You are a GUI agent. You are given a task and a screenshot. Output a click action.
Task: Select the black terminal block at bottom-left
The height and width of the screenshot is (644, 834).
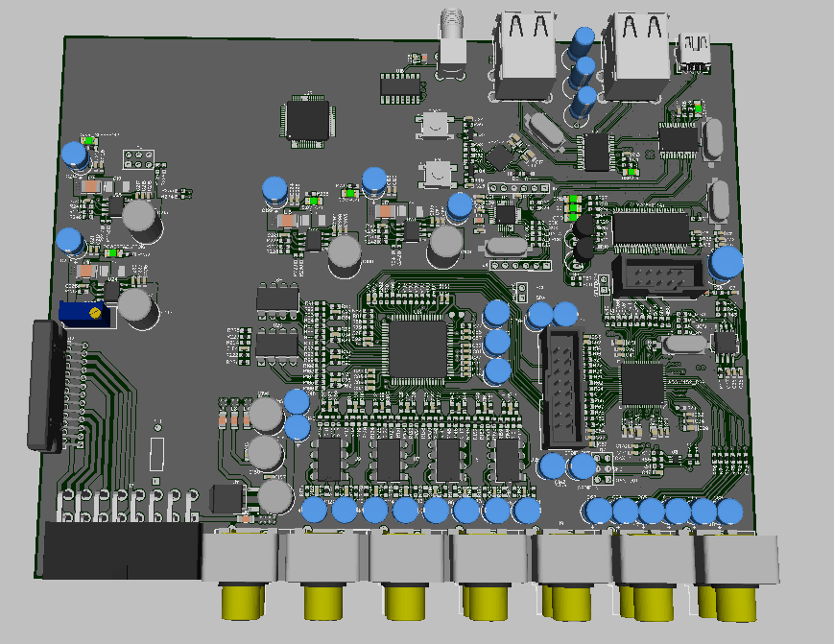pyautogui.click(x=120, y=550)
